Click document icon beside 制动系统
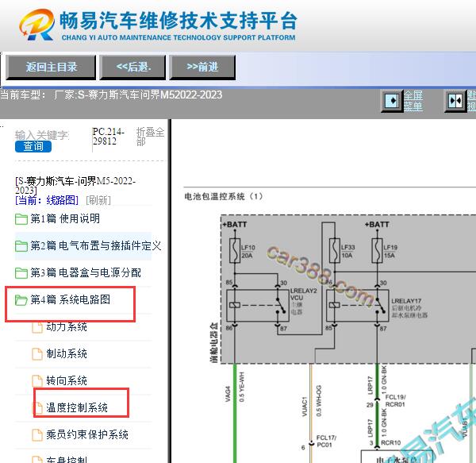Screen dimensions: 476x463 [x=37, y=354]
